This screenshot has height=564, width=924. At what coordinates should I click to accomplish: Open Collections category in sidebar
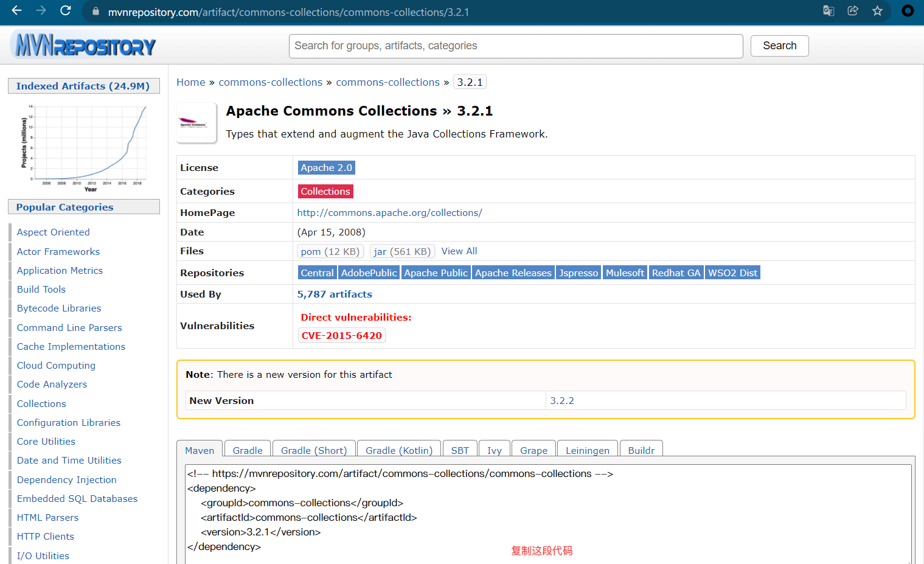pyautogui.click(x=41, y=404)
